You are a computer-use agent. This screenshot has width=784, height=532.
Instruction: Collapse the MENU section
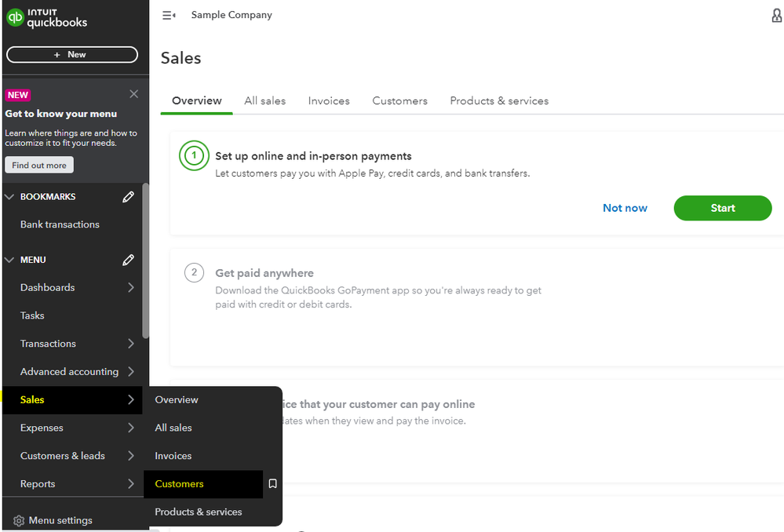[9, 260]
